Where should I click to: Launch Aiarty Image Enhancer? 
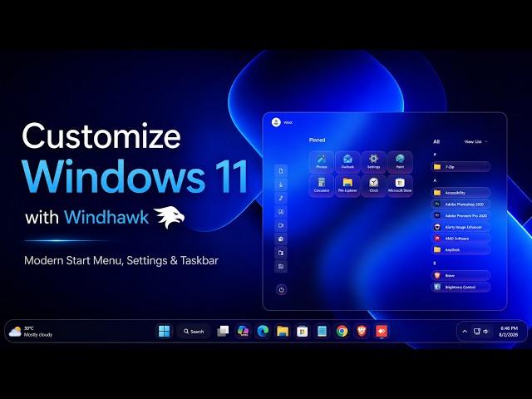pos(461,227)
